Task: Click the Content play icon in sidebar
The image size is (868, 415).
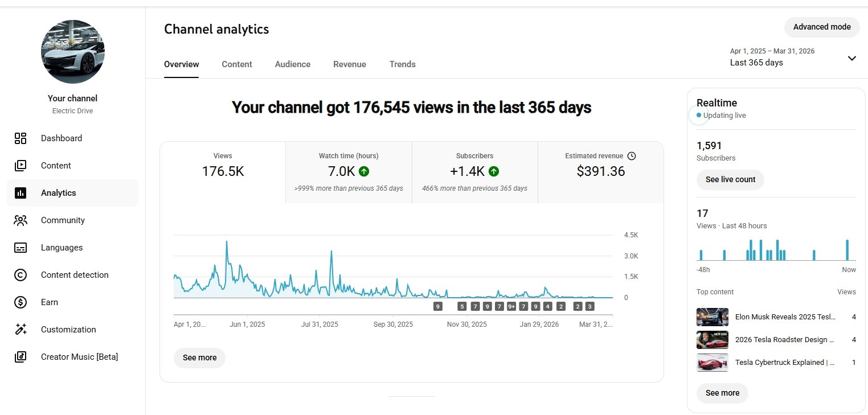Action: coord(21,166)
